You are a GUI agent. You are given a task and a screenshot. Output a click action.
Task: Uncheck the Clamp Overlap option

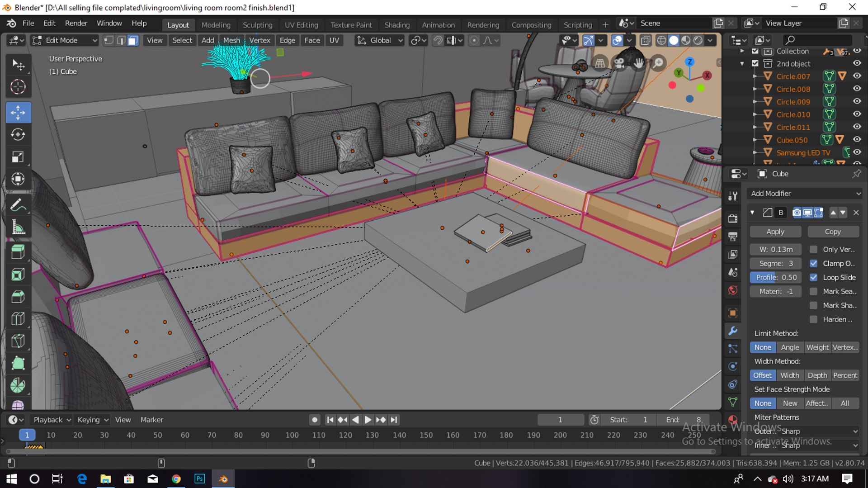pos(813,263)
